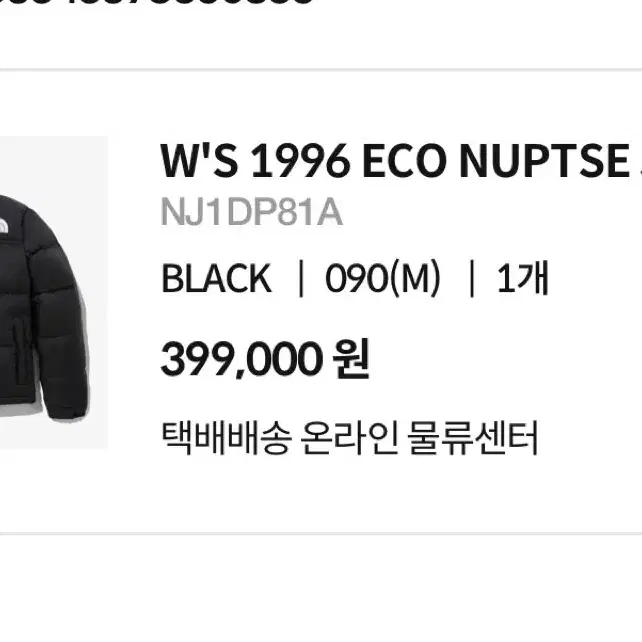Click the 원 currency symbol after price

tap(351, 359)
